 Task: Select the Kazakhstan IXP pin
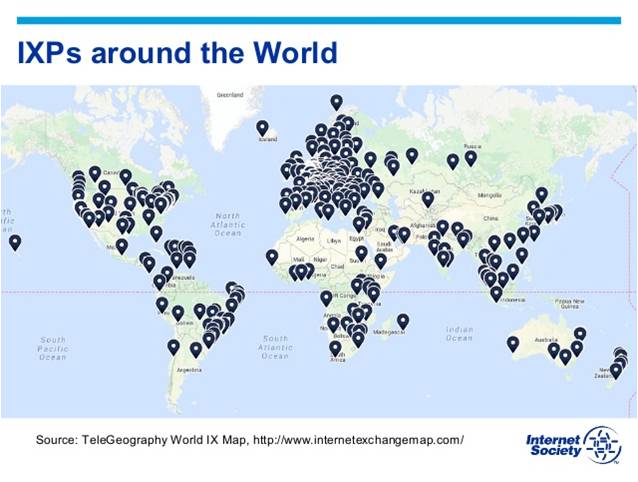point(428,198)
